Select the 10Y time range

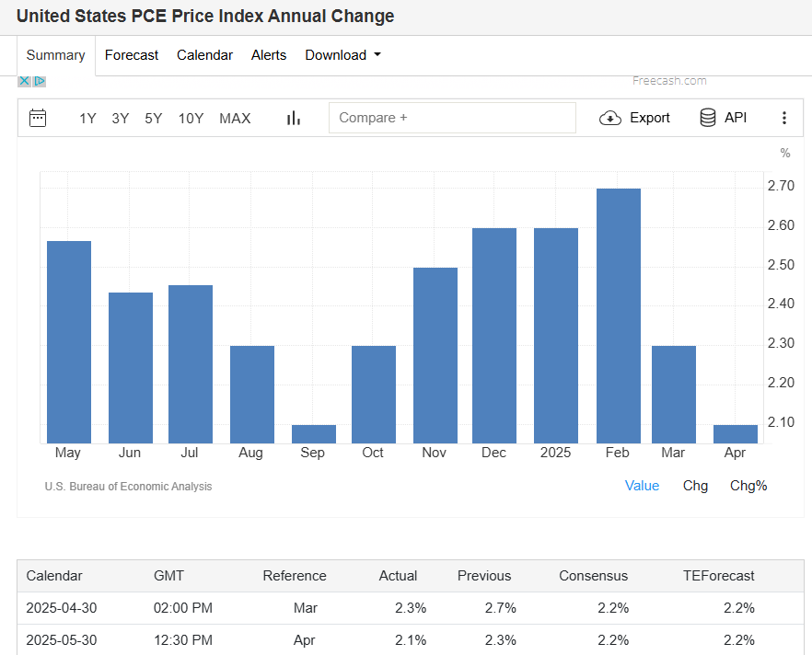[191, 119]
